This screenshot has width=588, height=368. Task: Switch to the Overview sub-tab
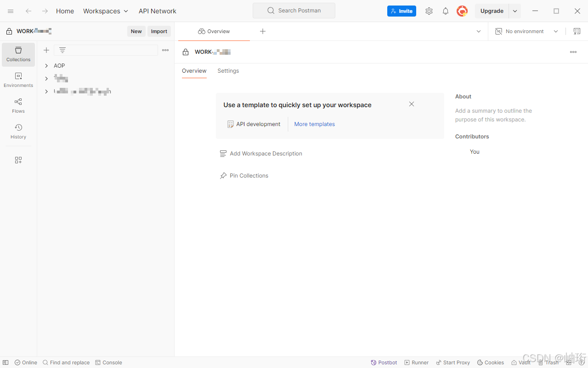pyautogui.click(x=194, y=71)
